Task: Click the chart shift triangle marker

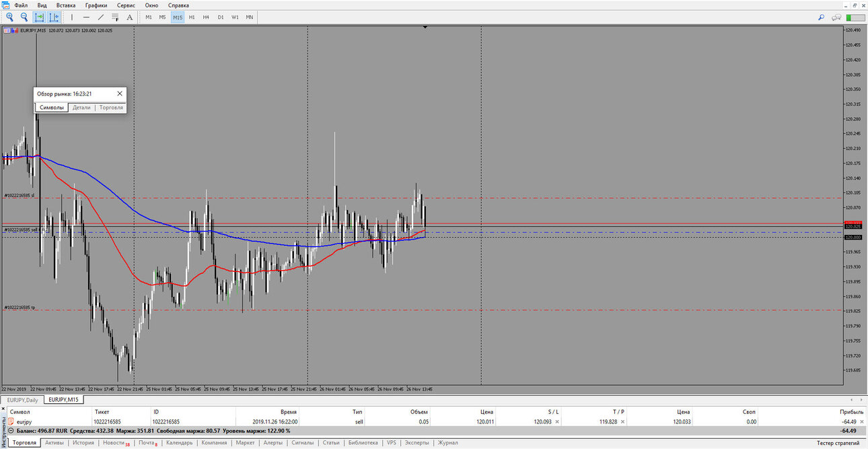Action: pyautogui.click(x=425, y=28)
